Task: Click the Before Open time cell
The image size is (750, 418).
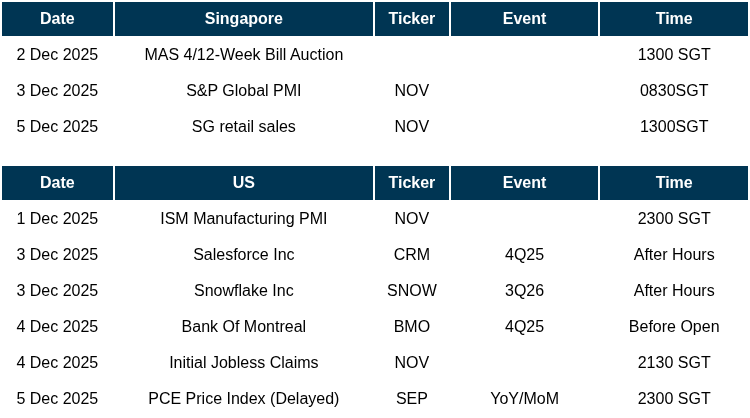Action: [673, 327]
